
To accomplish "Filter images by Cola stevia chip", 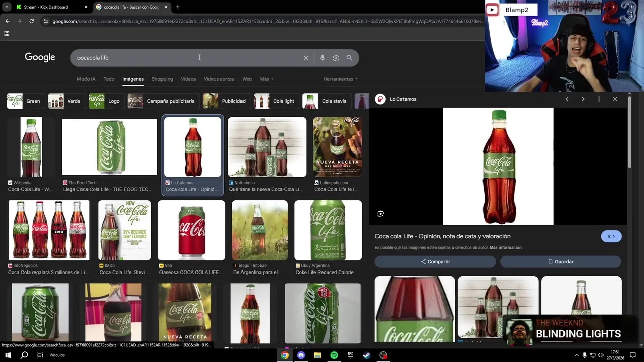I will [x=326, y=101].
